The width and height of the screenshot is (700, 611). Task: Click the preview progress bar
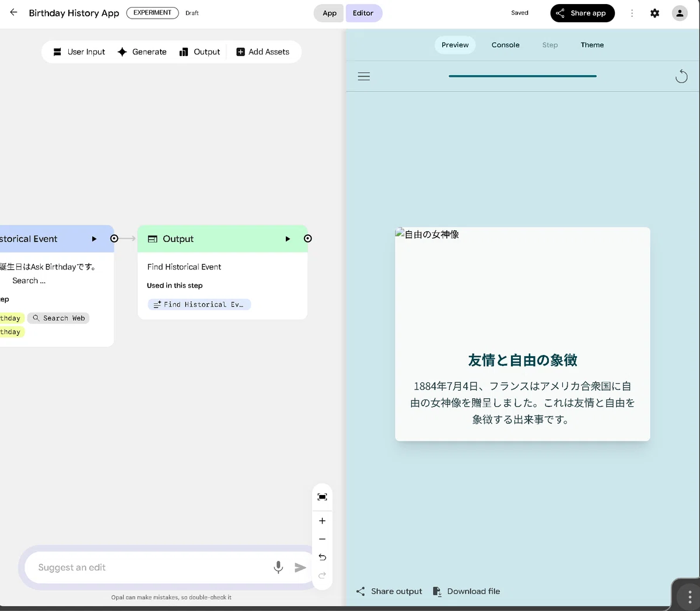point(523,76)
